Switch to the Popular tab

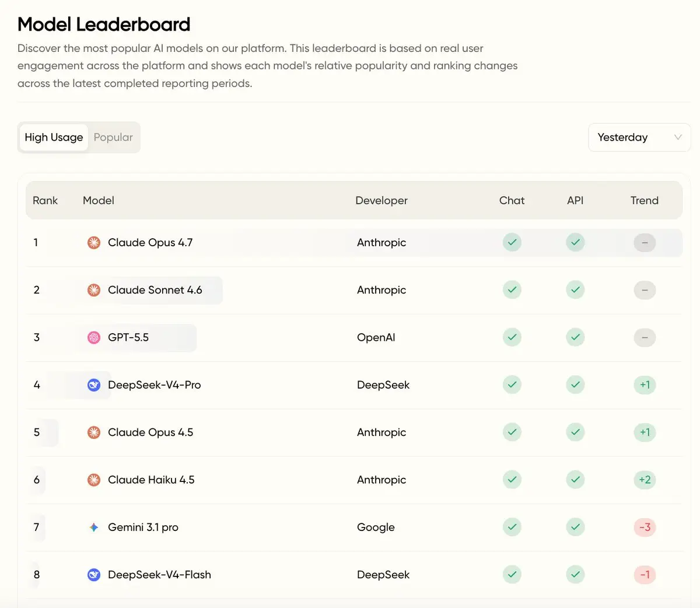tap(113, 137)
